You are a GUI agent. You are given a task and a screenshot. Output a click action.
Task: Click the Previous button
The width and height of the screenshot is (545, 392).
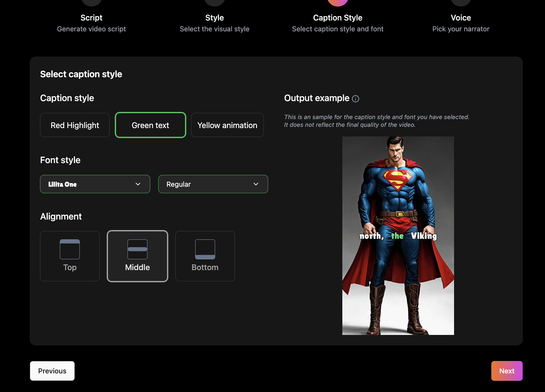(52, 371)
